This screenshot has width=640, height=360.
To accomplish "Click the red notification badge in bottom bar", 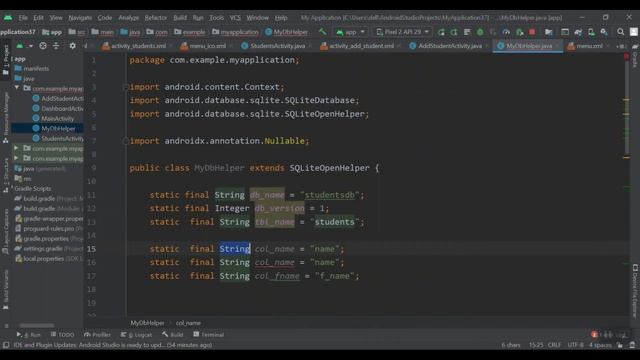I will [594, 335].
